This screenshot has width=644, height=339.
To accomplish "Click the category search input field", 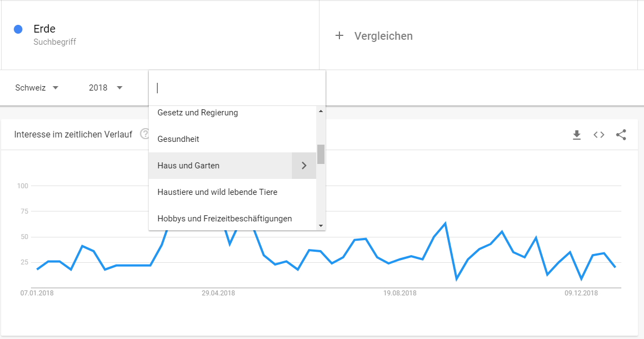I will coord(237,88).
